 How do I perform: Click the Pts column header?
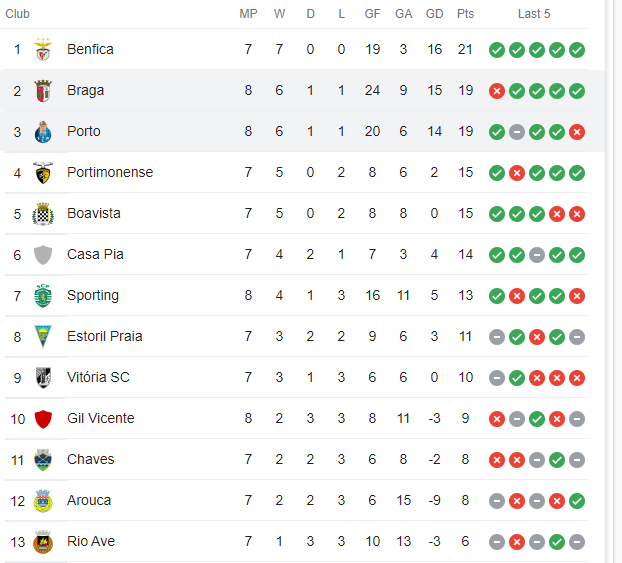(x=465, y=14)
